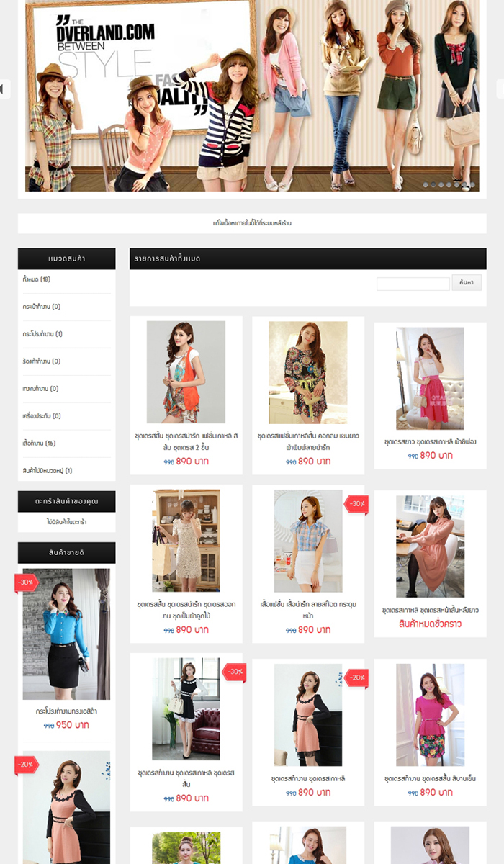Open the floral print long sleeve dress image

click(x=307, y=372)
